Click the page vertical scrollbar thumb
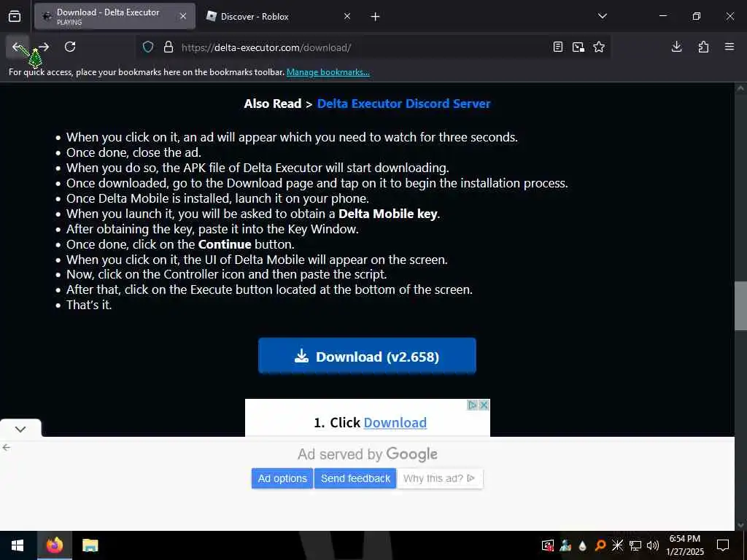747x560 pixels. 740,306
